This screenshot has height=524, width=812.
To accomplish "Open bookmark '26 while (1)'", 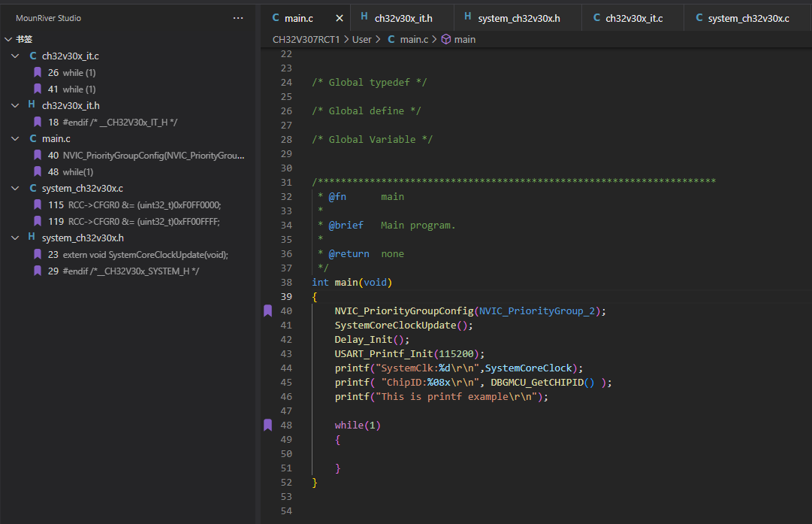I will pyautogui.click(x=128, y=73).
